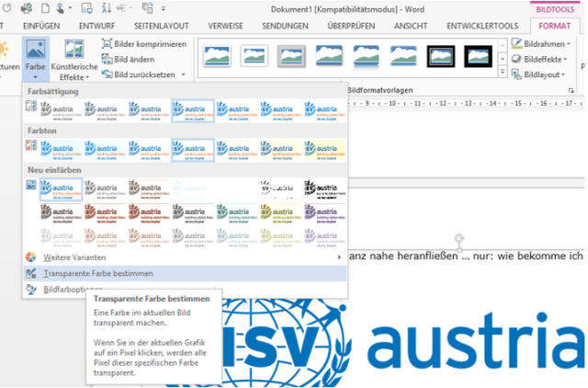588x388 pixels.
Task: Expand the Bildlayout dropdown
Action: click(x=546, y=74)
